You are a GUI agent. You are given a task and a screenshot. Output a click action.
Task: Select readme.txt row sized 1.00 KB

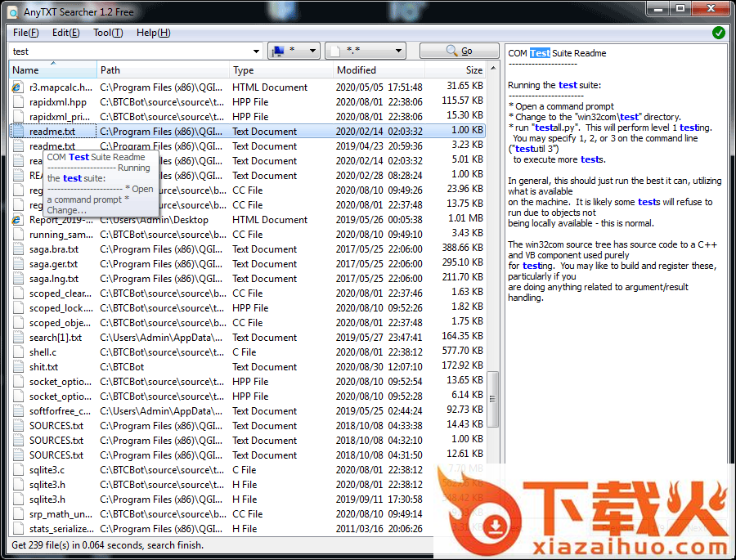pyautogui.click(x=247, y=132)
